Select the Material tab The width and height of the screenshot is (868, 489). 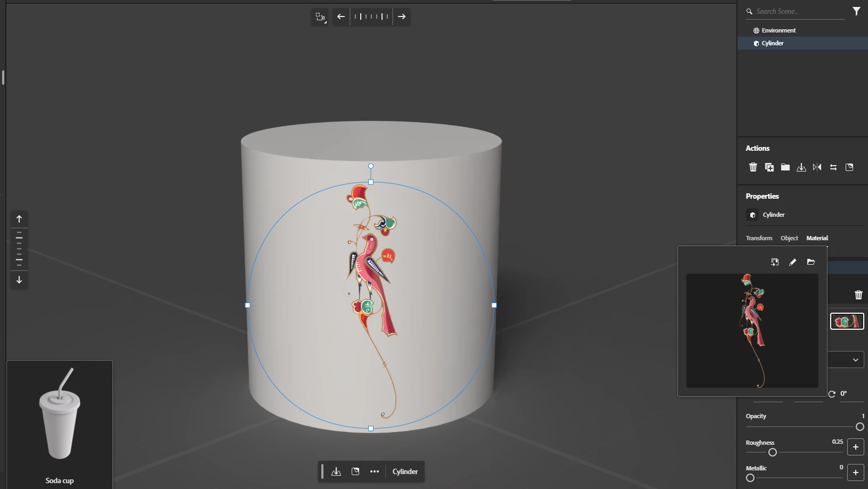(x=817, y=238)
